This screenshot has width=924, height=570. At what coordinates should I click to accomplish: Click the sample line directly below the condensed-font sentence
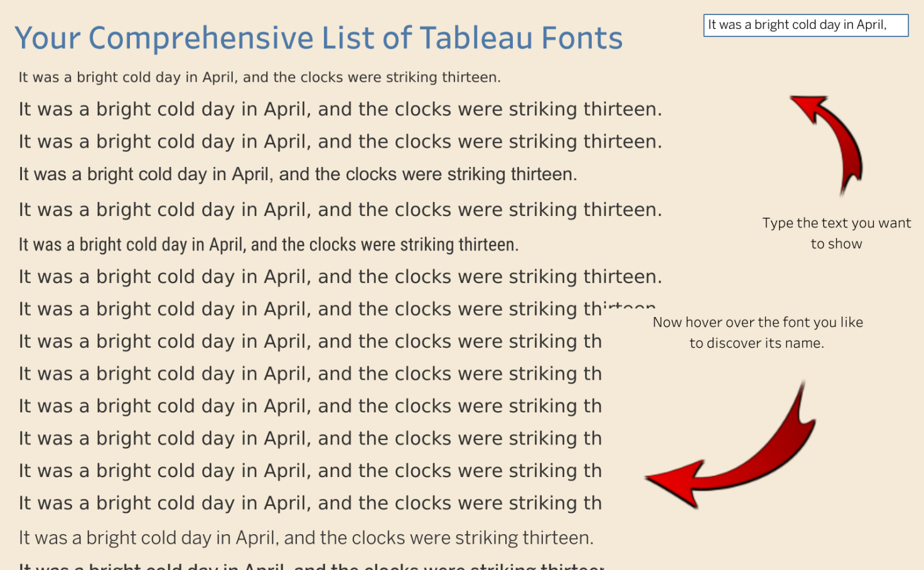pos(340,277)
